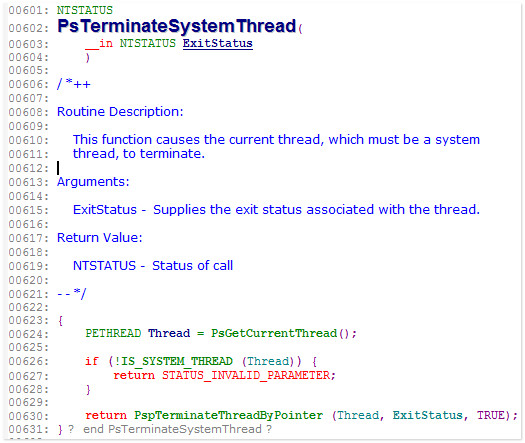Click line number 00630
Image resolution: width=525 pixels, height=443 pixels.
click(x=28, y=416)
